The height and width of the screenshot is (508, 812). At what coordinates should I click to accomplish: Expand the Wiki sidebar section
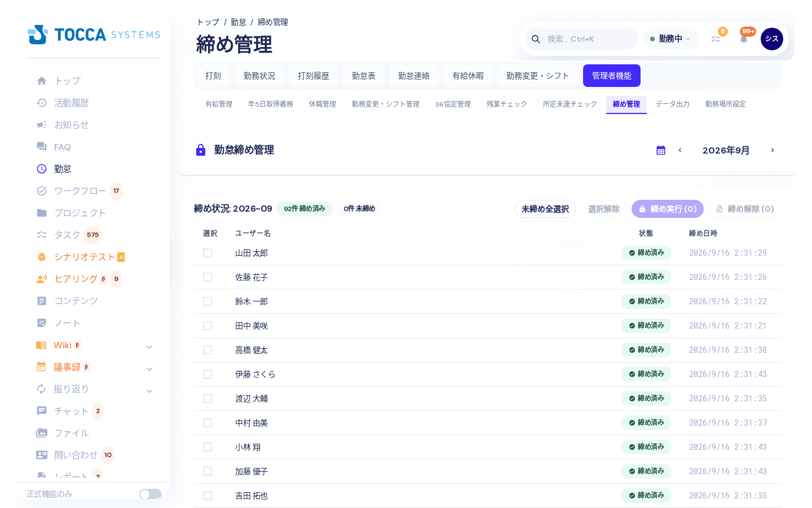149,347
